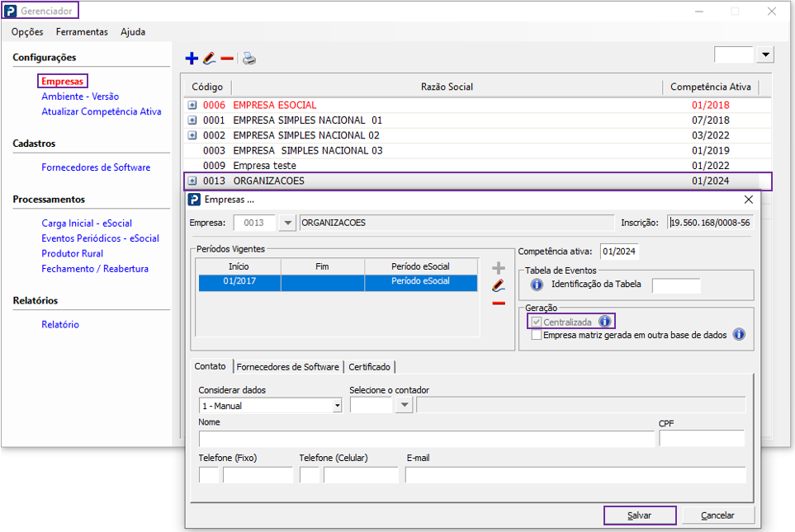Click the Cancelar button
The image size is (795, 532).
pos(718,516)
